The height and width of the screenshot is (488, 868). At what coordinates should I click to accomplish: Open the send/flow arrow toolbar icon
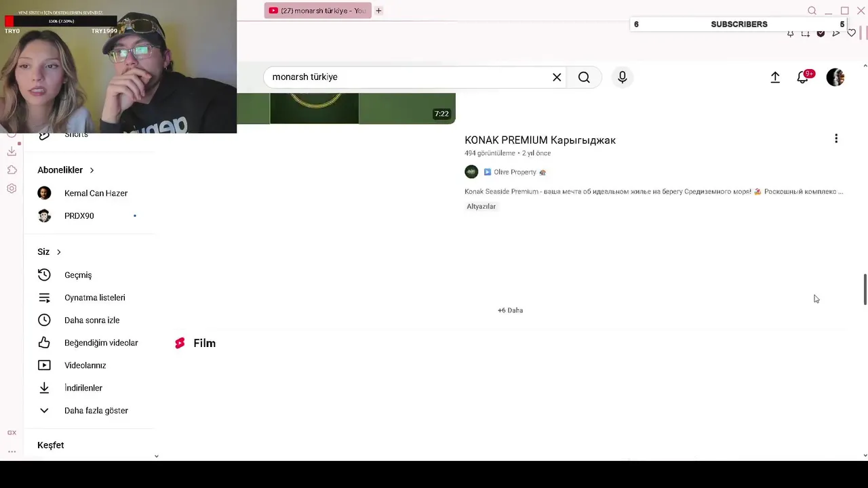pyautogui.click(x=836, y=33)
